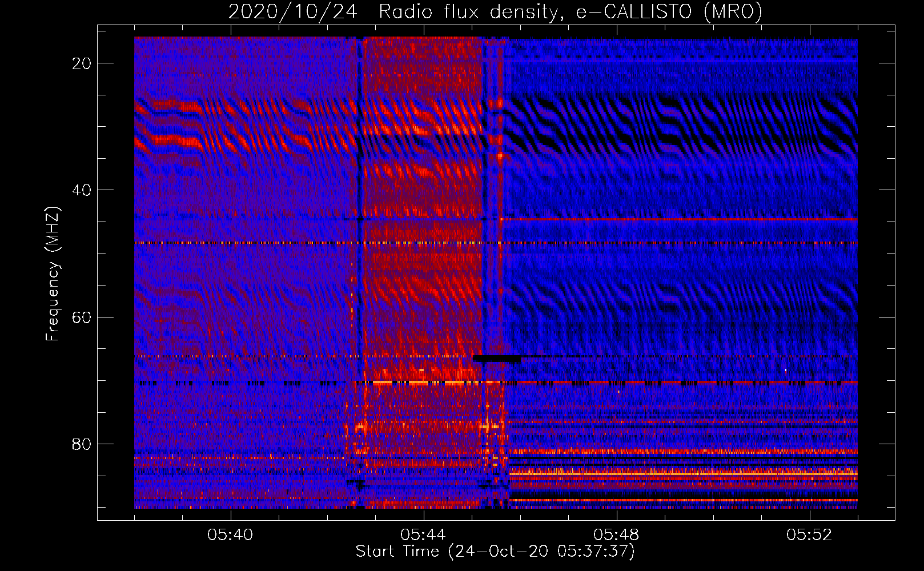Select the 05:44 time tick label
The width and height of the screenshot is (924, 571).
point(423,535)
